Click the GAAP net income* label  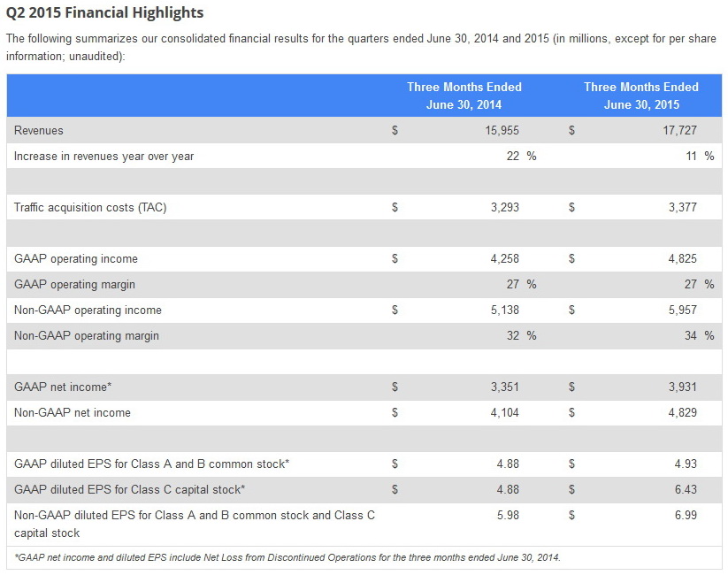pos(63,387)
